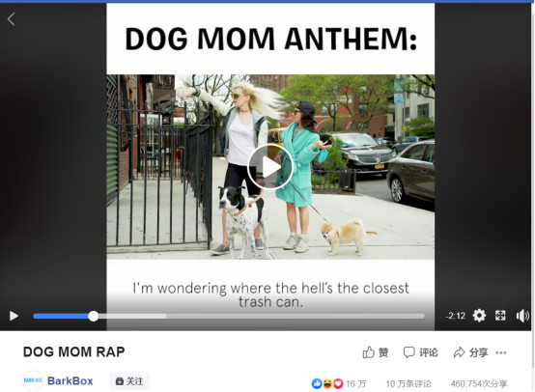
Task: Follow BarkBox with the 关注 button
Action: [x=129, y=381]
